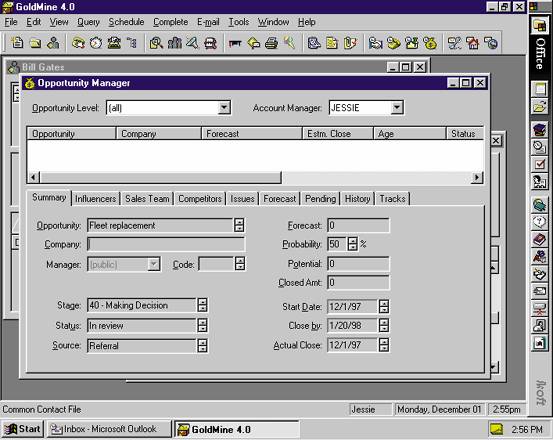The width and height of the screenshot is (553, 440).
Task: Click the Estm. Close column header
Action: tap(338, 134)
